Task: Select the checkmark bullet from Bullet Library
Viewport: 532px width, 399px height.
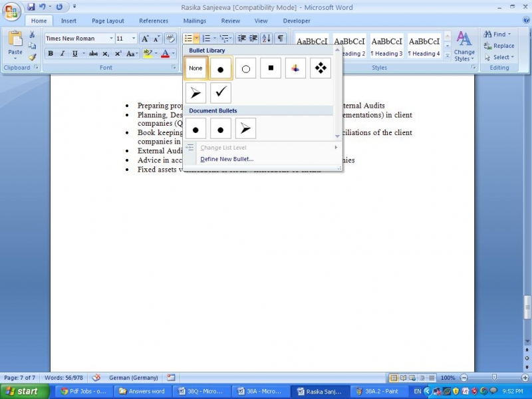Action: click(x=220, y=93)
